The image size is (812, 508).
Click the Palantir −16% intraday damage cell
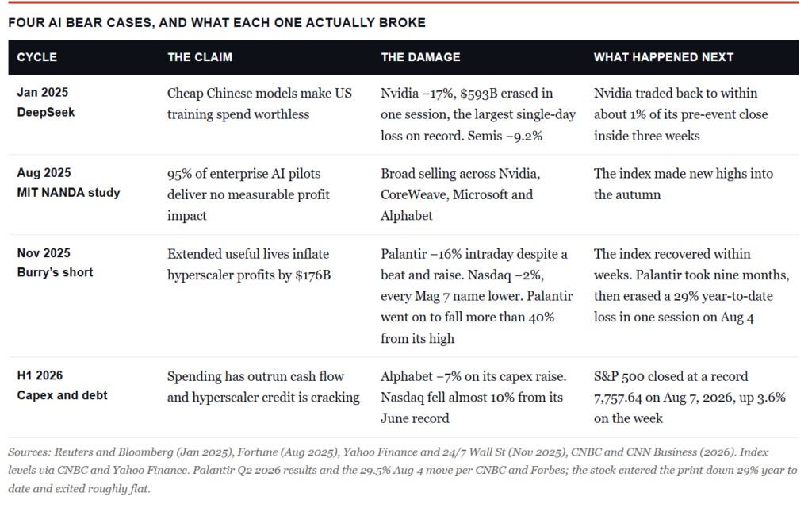(477, 296)
